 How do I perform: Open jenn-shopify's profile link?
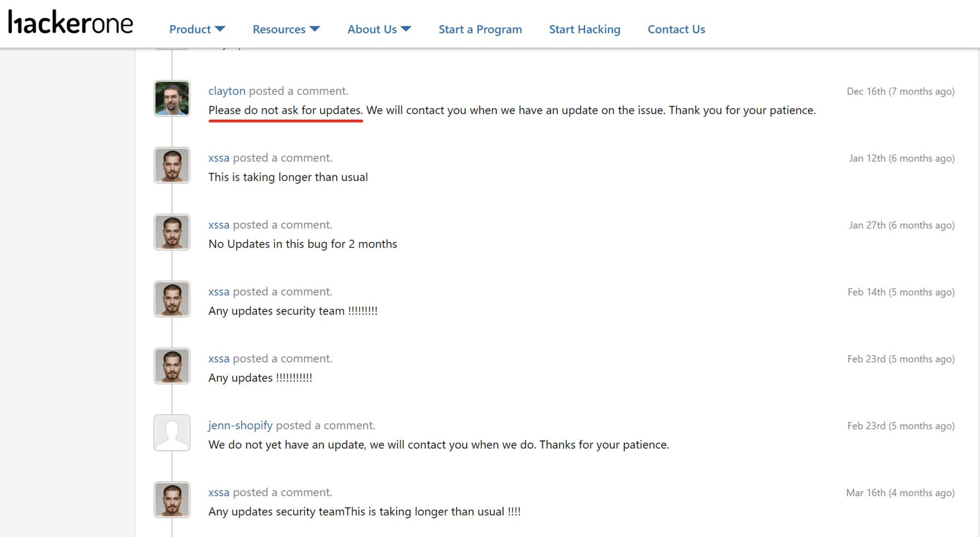click(x=240, y=425)
